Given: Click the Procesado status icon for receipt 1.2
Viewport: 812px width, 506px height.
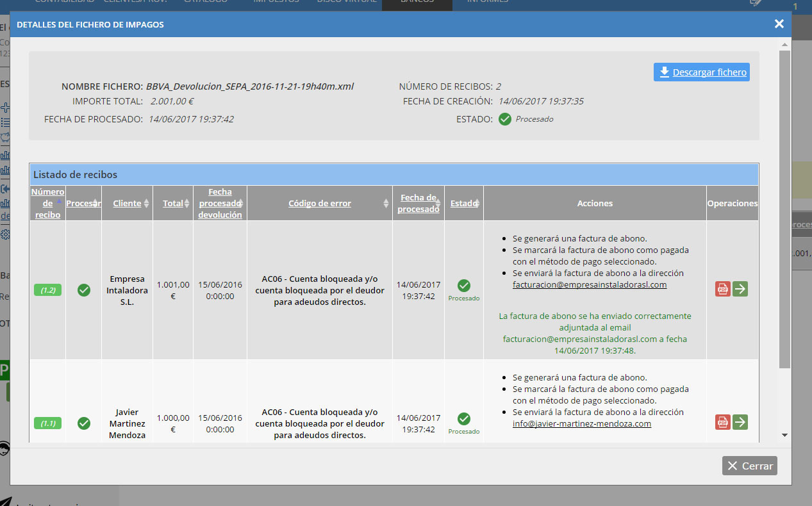Looking at the screenshot, I should pyautogui.click(x=464, y=286).
